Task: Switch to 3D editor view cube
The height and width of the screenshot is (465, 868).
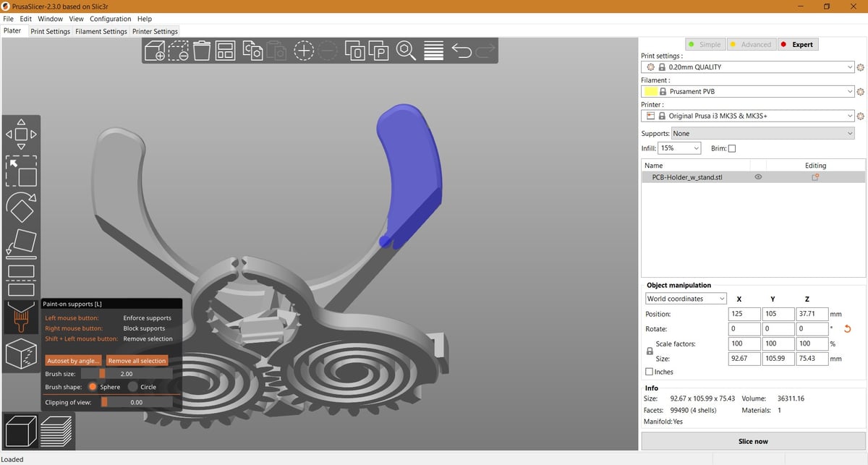Action: [20, 430]
